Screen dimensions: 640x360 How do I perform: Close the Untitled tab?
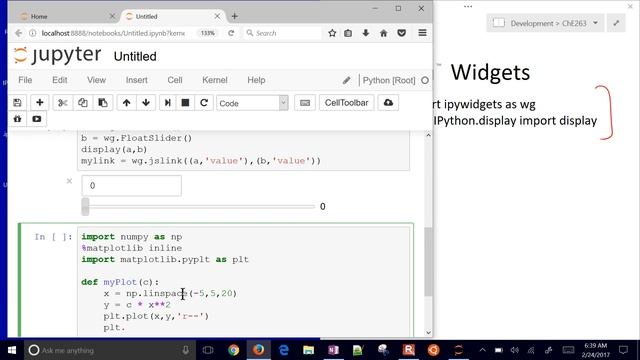[x=217, y=16]
